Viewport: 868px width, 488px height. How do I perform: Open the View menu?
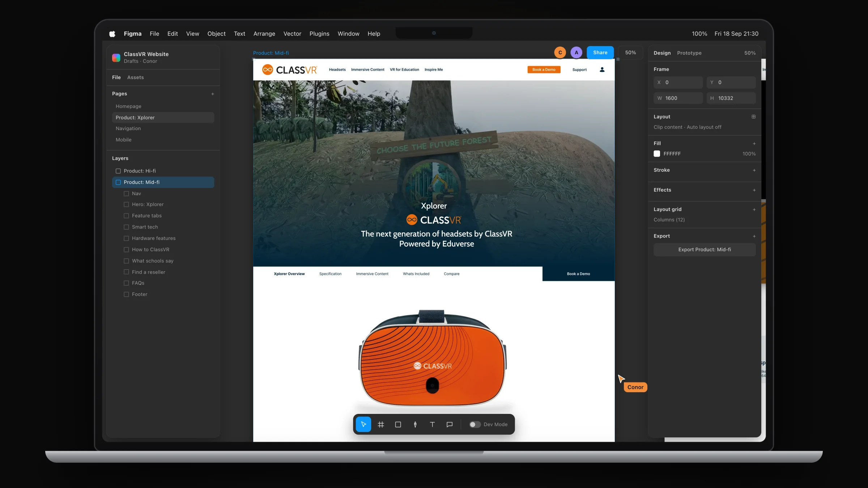tap(192, 34)
